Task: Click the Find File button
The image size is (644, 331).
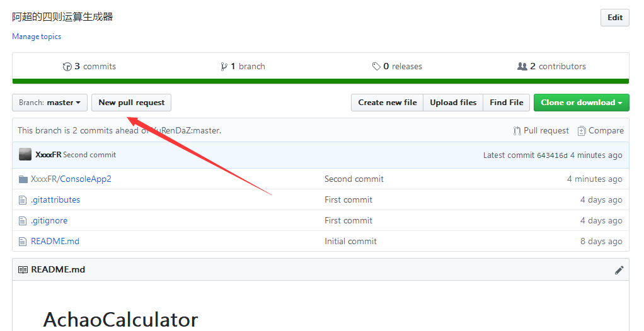Action: pos(507,103)
